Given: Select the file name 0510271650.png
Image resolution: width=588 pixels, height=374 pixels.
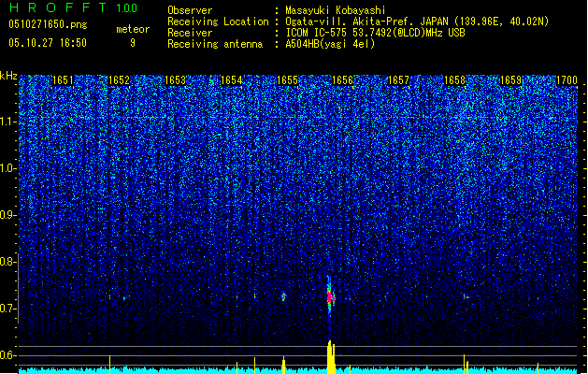Looking at the screenshot, I should coord(48,24).
